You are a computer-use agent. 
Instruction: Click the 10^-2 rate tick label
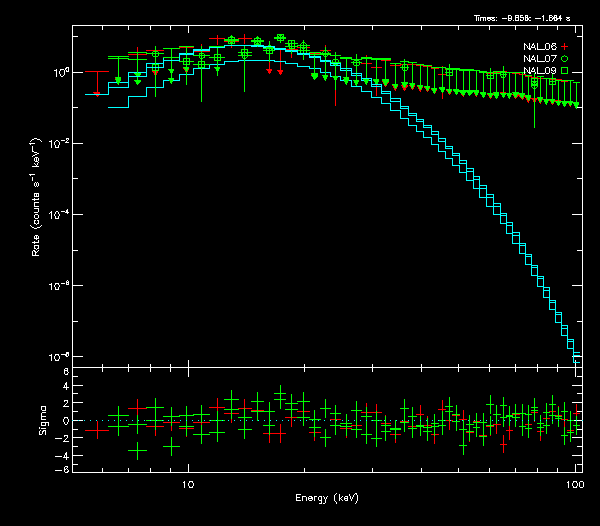pyautogui.click(x=57, y=143)
